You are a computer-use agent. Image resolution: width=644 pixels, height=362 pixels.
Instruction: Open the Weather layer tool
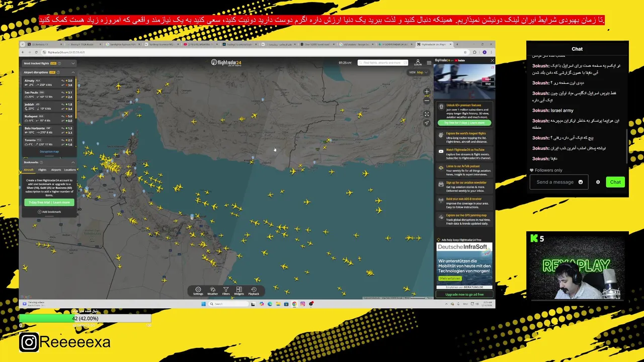pos(212,291)
